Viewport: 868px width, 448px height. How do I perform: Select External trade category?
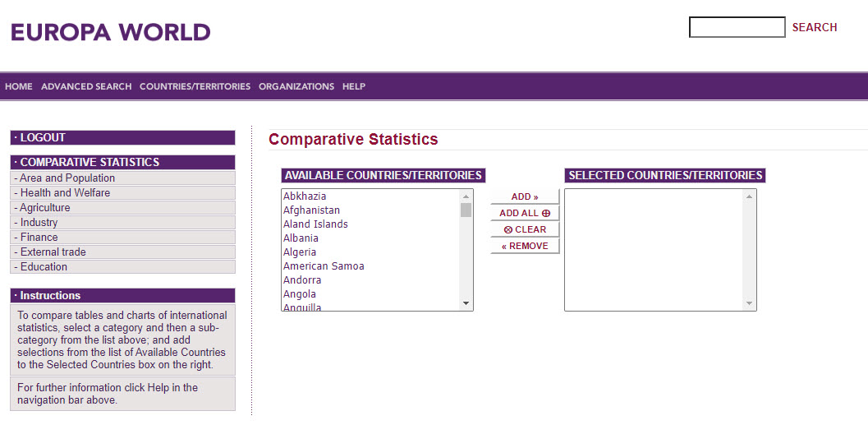point(123,252)
